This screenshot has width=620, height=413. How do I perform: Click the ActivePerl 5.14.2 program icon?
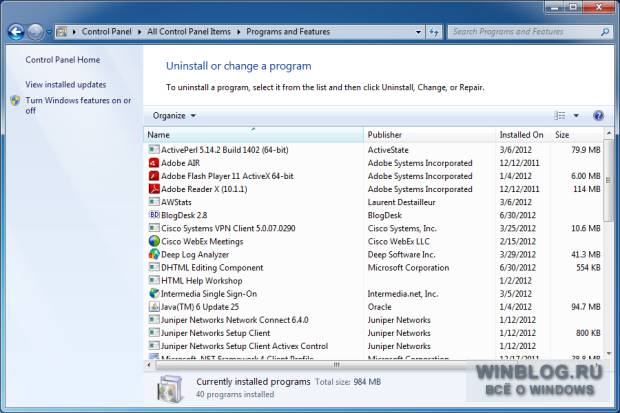[x=154, y=150]
